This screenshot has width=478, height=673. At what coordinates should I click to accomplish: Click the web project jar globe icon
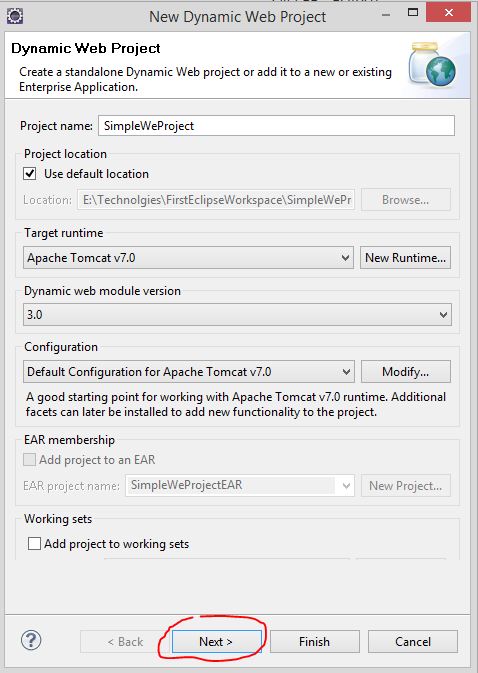pos(433,64)
